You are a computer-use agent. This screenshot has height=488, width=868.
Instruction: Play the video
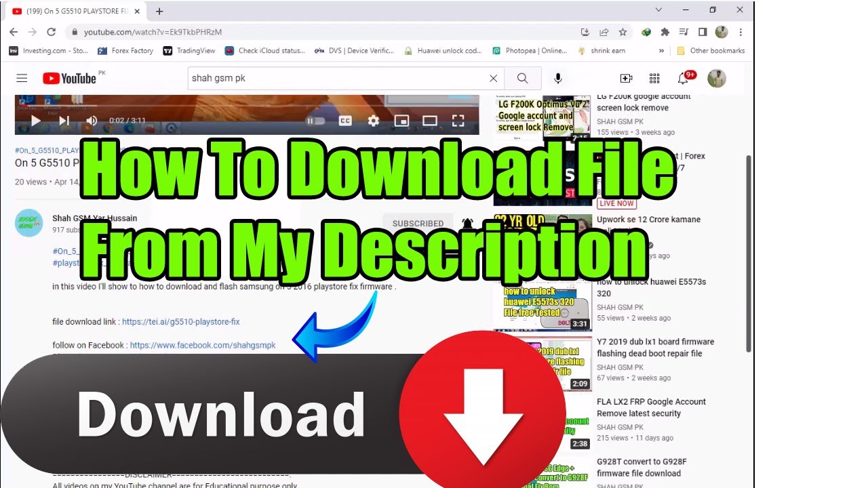coord(36,121)
